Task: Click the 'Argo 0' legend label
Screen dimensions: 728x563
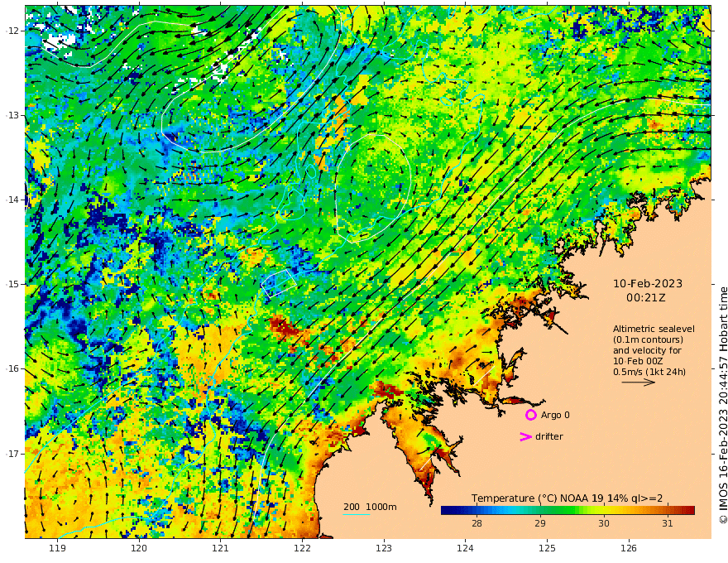Action: tap(555, 415)
